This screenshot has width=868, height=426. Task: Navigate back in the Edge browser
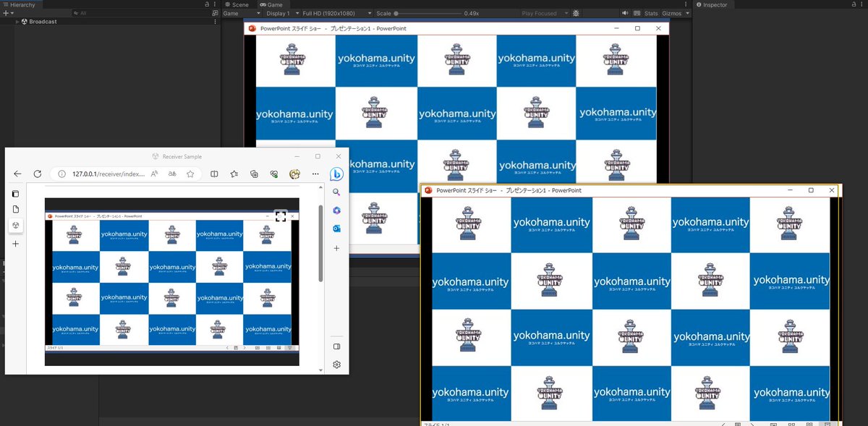17,174
